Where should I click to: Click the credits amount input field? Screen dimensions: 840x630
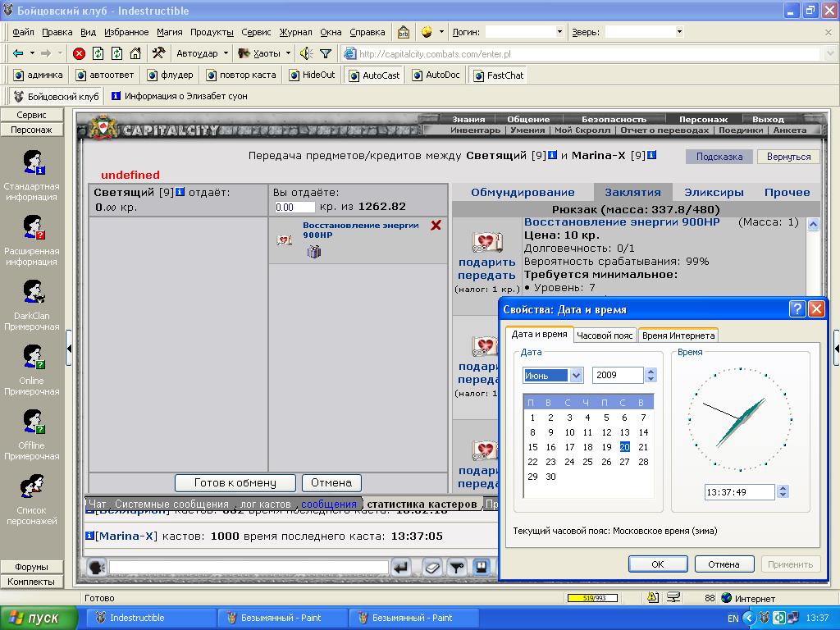tap(294, 208)
